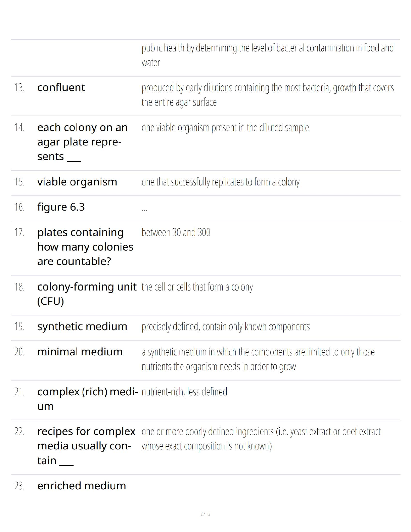Click the "figure 6.3" term
The width and height of the screenshot is (411, 532).
pos(61,207)
